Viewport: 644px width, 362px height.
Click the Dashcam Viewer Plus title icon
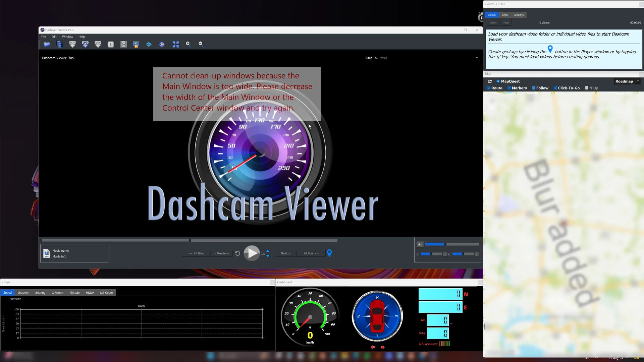tap(42, 30)
